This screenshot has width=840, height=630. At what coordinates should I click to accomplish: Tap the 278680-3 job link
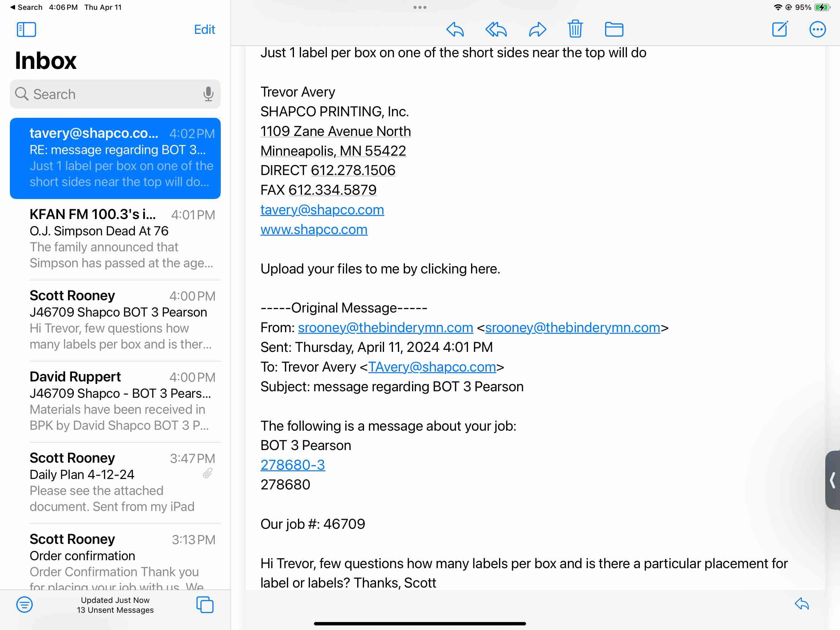click(292, 465)
